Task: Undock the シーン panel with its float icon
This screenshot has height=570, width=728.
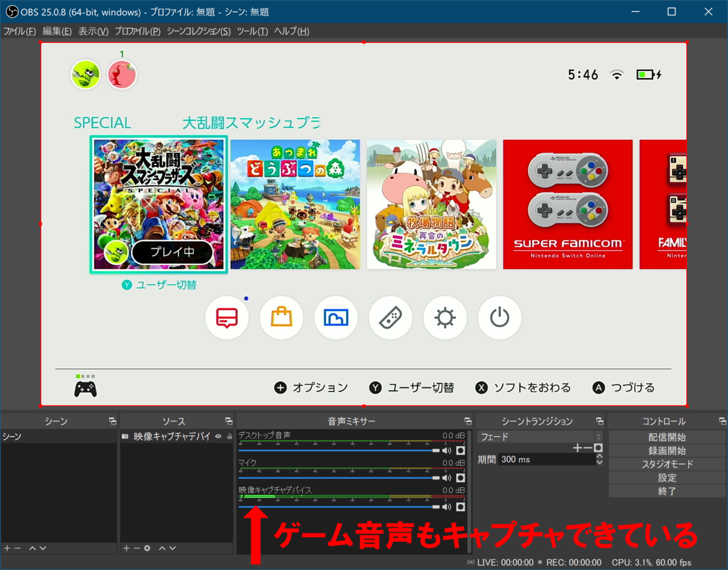Action: (x=112, y=421)
